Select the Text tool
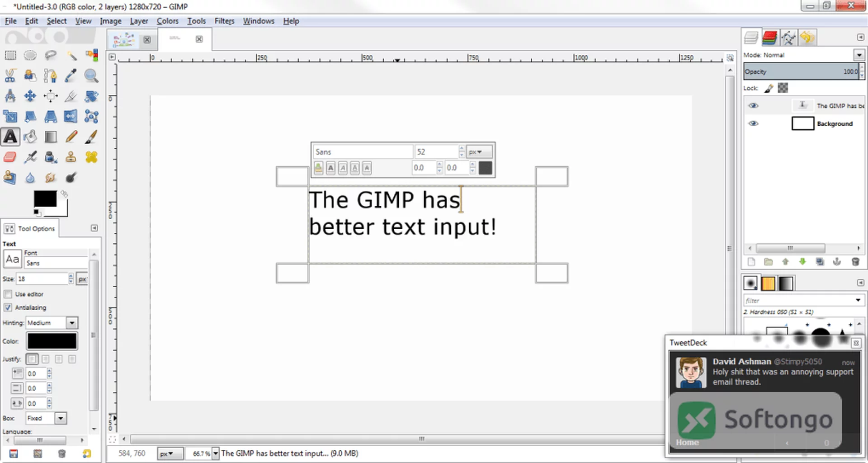 [x=10, y=137]
